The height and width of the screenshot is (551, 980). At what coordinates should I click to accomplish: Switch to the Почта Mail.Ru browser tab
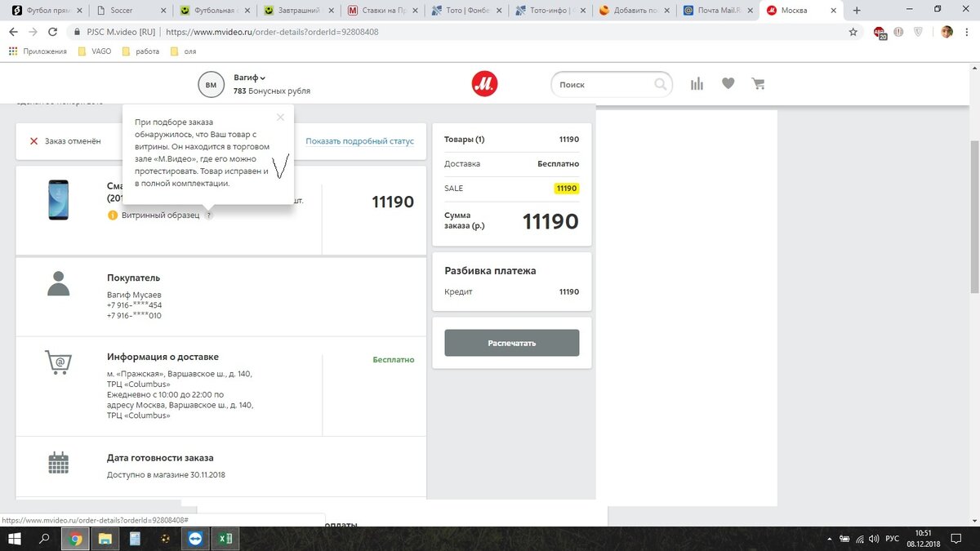click(x=719, y=11)
